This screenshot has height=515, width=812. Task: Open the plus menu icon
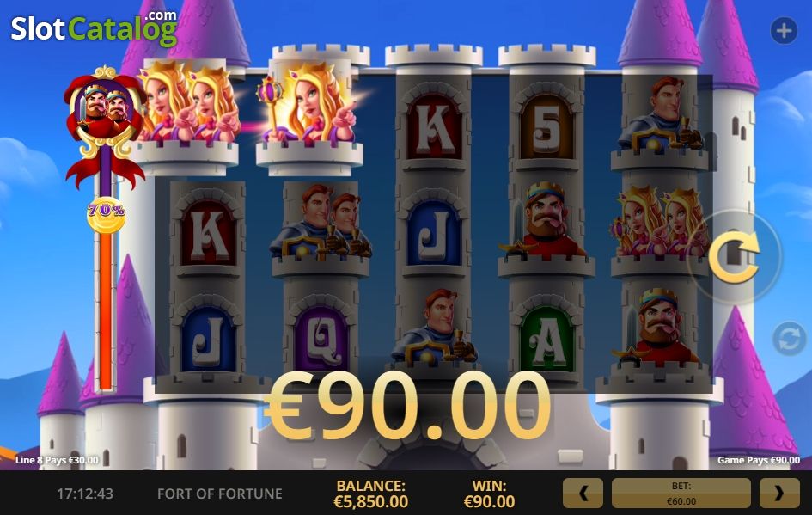(784, 31)
